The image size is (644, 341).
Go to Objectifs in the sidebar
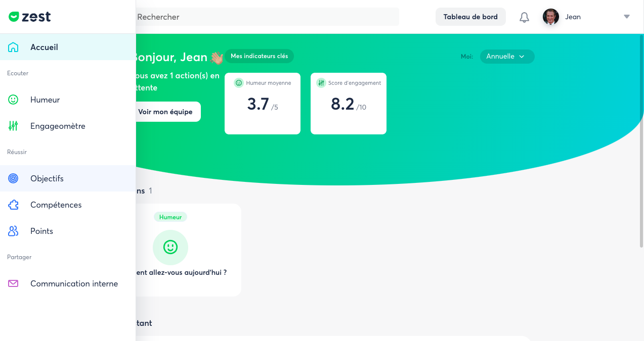(47, 178)
